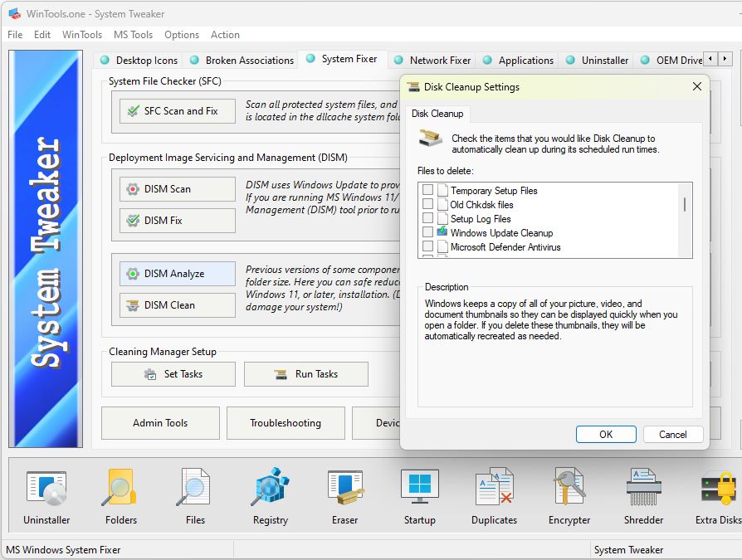This screenshot has width=742, height=560.
Task: Open the Uninstaller tool in bottom toolbar
Action: (x=46, y=497)
